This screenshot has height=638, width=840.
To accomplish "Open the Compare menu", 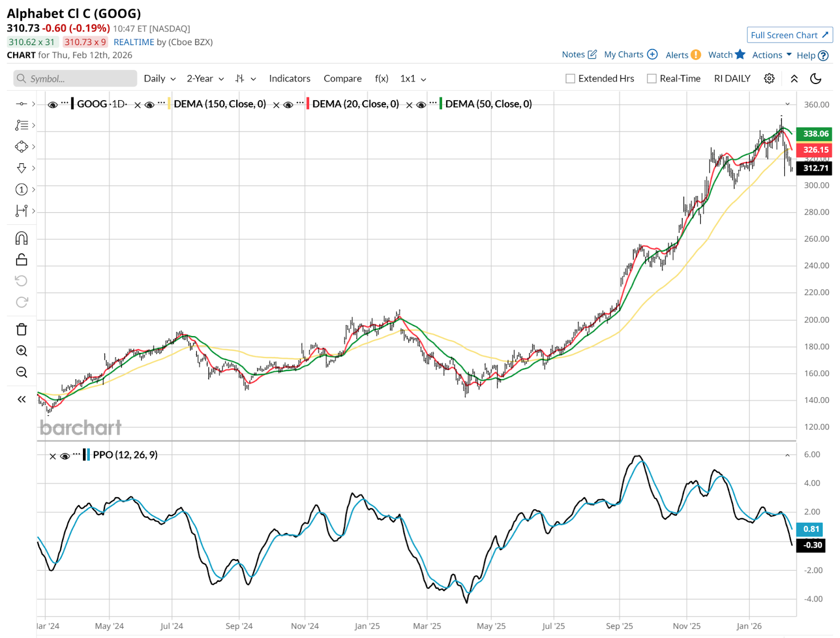I will 342,78.
